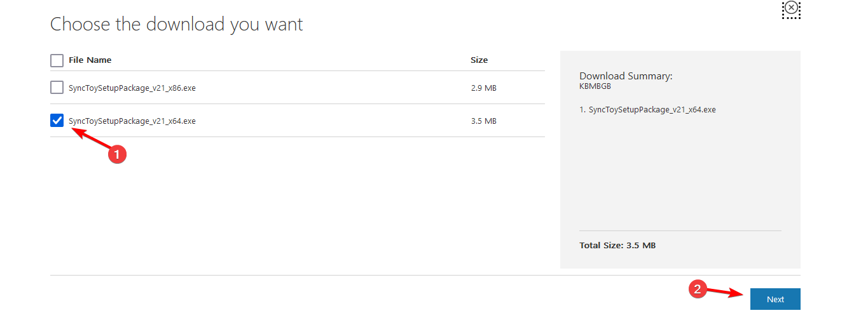Select the SyncToySetupPackage_v21_x64.exe file name in list

(132, 121)
